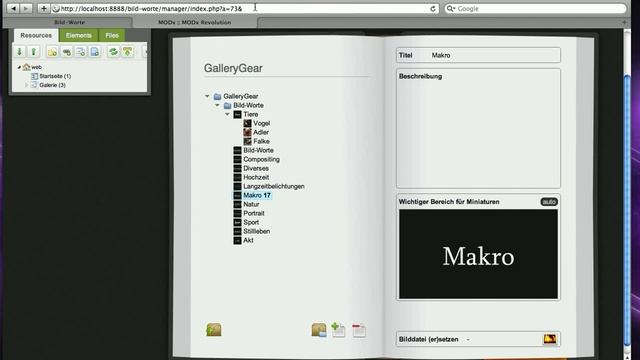Select the Bild-Worte album under Tiere

click(x=258, y=150)
